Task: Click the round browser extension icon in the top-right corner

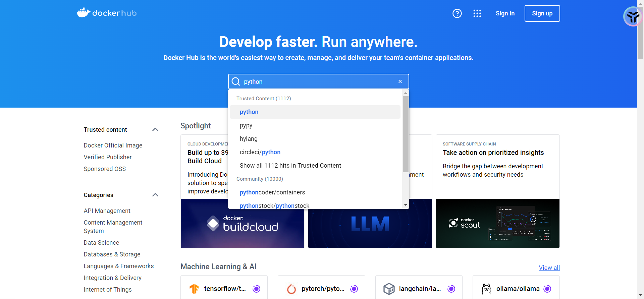Action: pyautogui.click(x=633, y=16)
